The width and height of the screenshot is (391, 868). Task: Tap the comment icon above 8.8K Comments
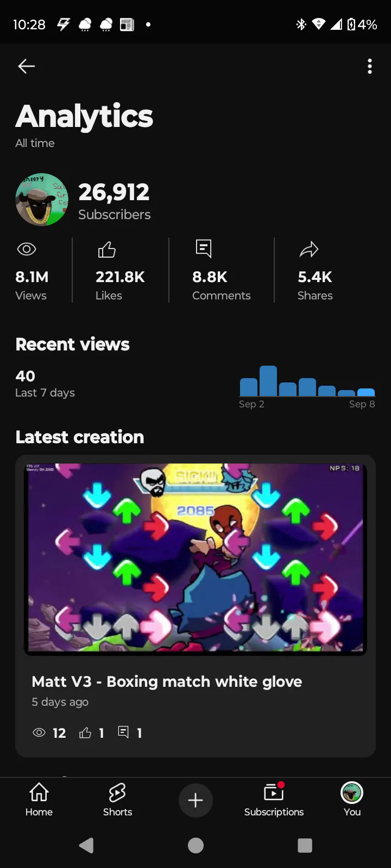(204, 248)
